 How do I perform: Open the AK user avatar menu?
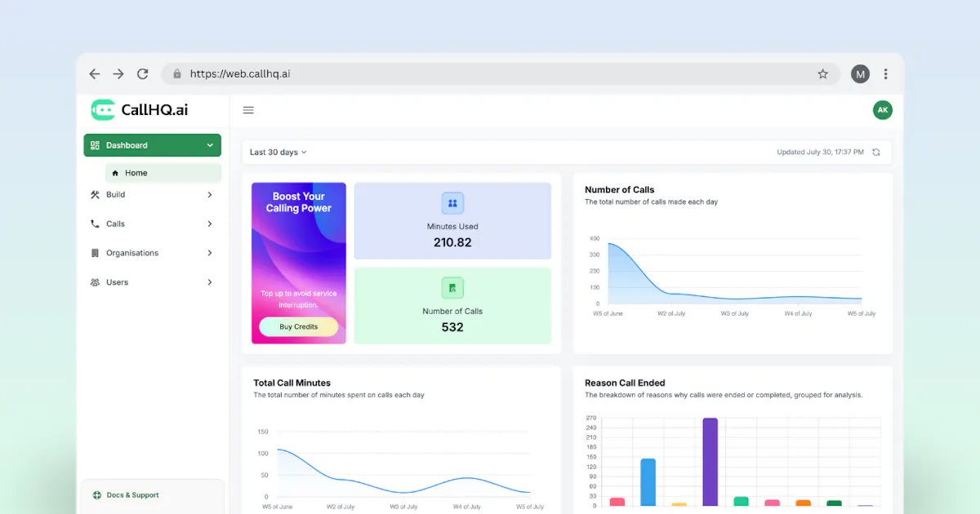[882, 110]
